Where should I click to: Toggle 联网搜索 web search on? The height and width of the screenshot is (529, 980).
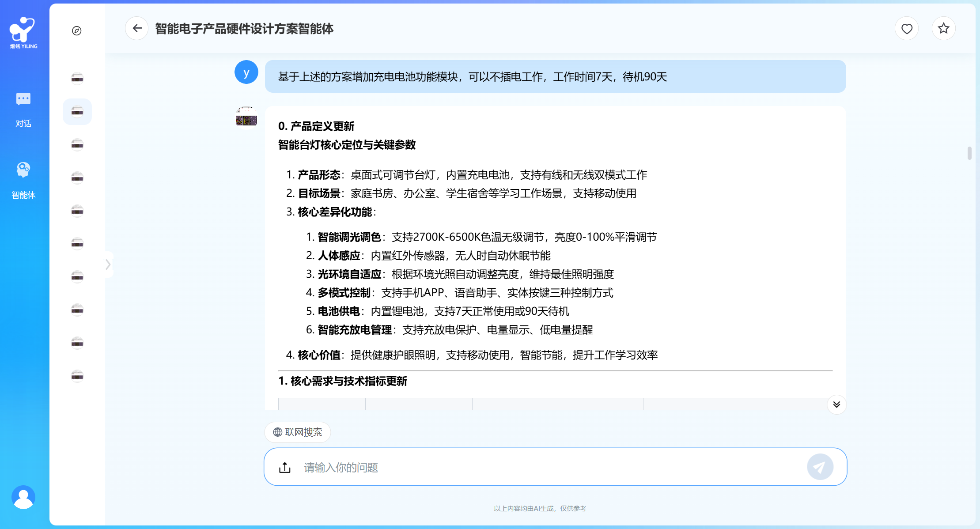(x=297, y=432)
